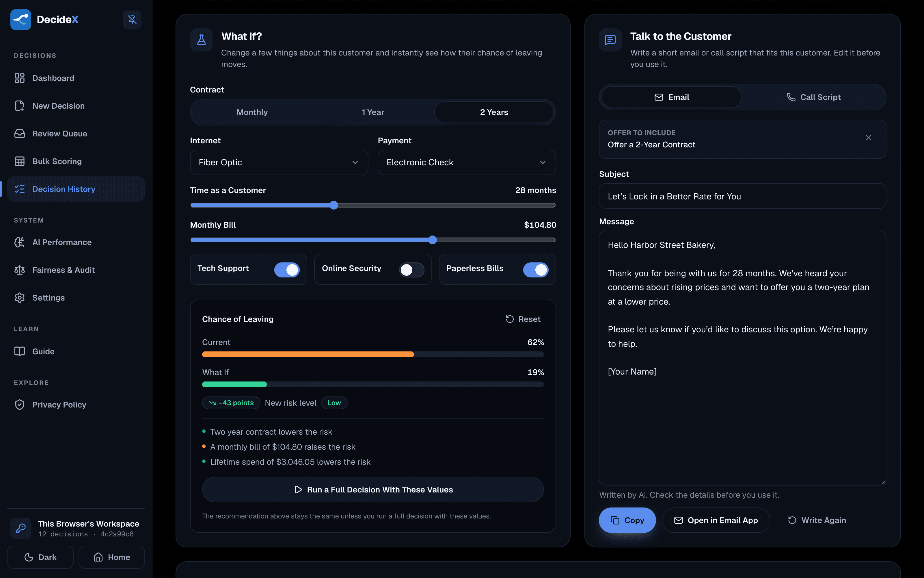Click the What If flask icon
Viewport: 924px width, 578px height.
pyautogui.click(x=202, y=40)
